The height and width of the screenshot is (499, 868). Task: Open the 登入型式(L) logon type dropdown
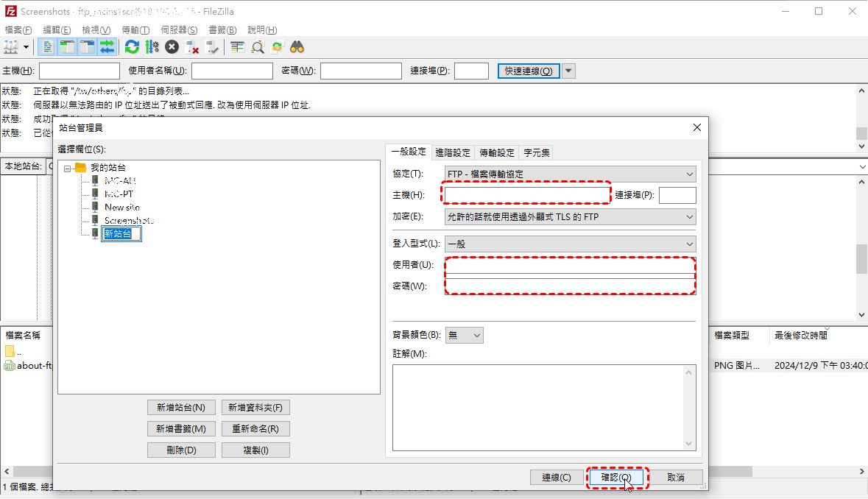pyautogui.click(x=570, y=244)
